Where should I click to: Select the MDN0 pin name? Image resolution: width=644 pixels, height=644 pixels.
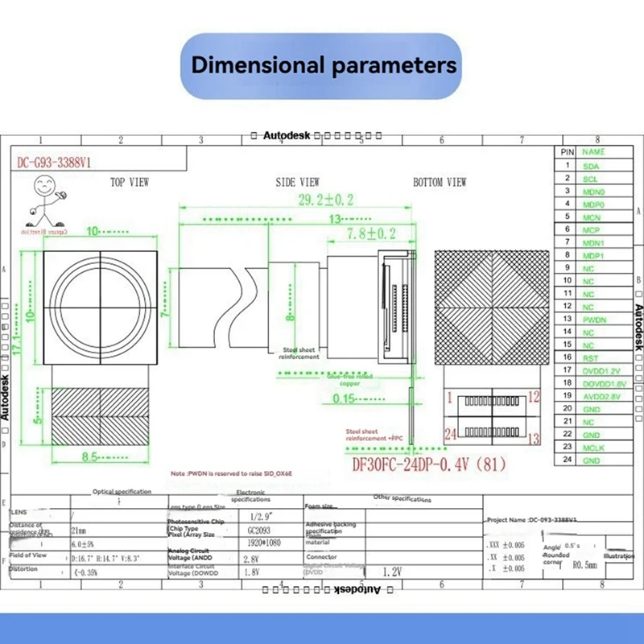coord(593,192)
